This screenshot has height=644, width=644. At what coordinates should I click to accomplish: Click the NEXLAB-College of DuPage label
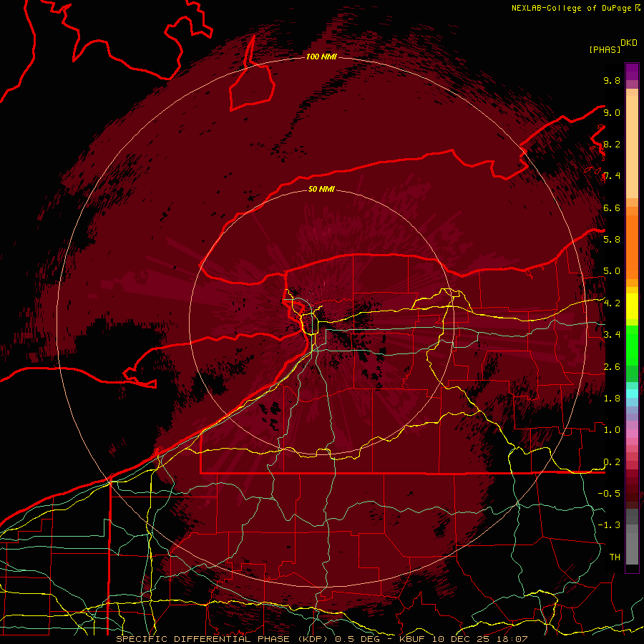coord(571,8)
